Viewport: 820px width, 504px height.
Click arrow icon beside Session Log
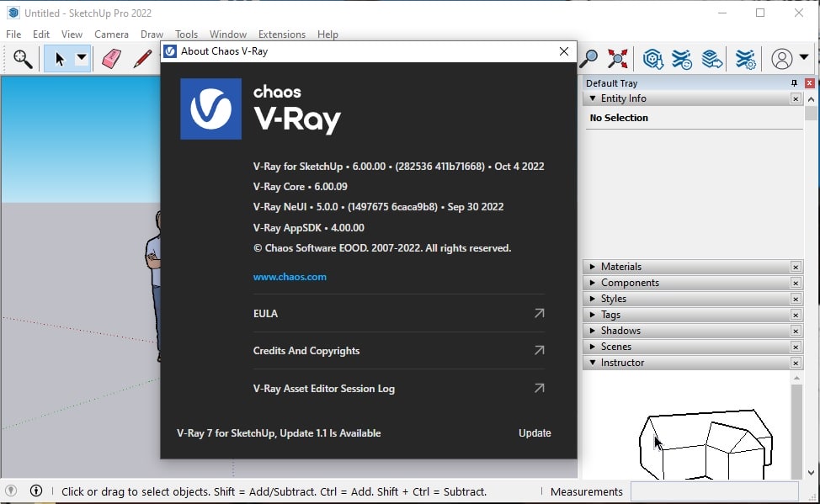coord(539,388)
